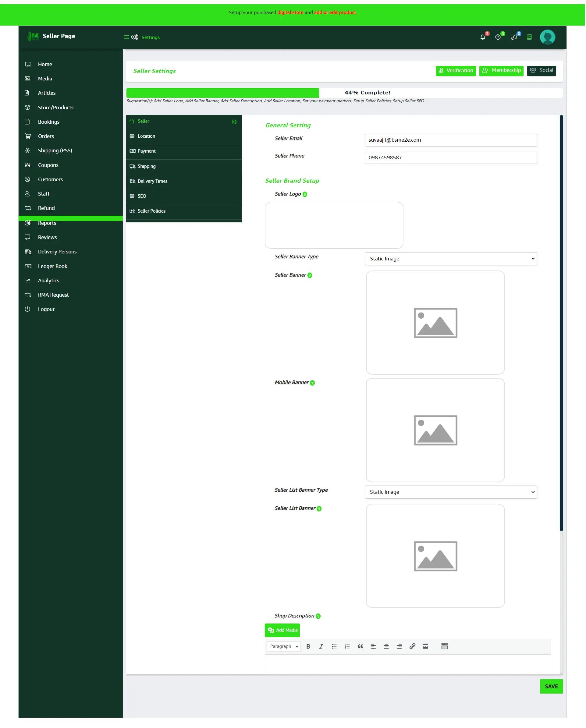Viewport: 586px width, 728px height.
Task: Click the SAVE button
Action: (x=551, y=687)
